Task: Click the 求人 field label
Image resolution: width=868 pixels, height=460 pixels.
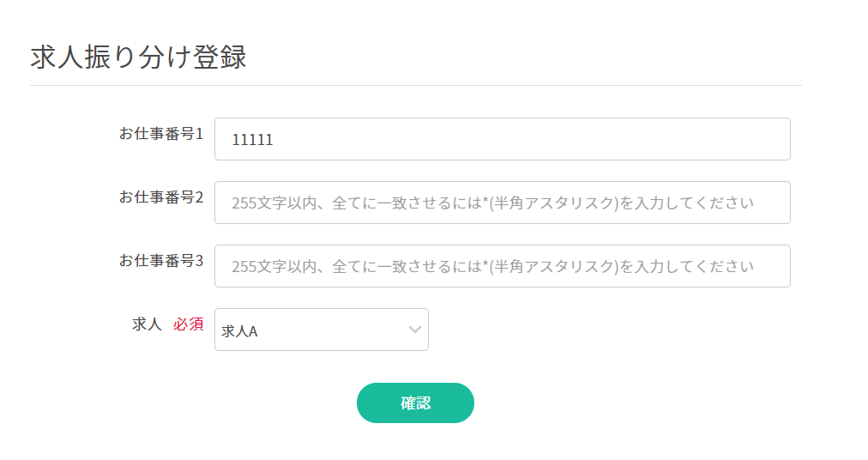Action: [147, 324]
